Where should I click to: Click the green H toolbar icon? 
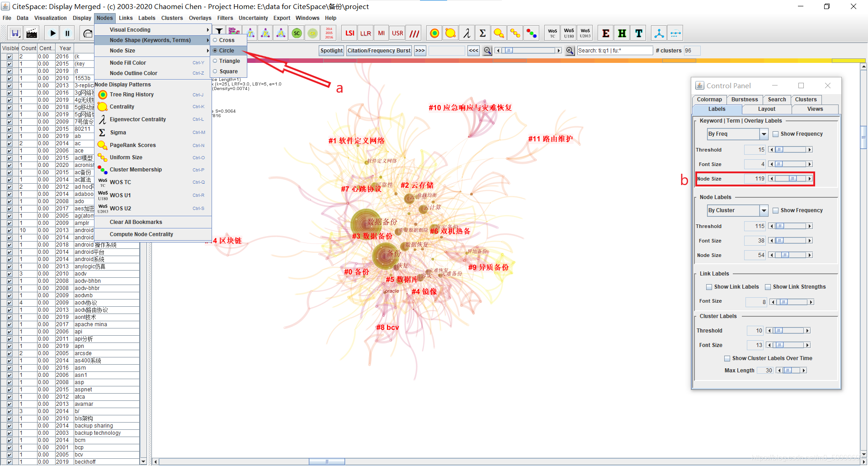coord(622,33)
